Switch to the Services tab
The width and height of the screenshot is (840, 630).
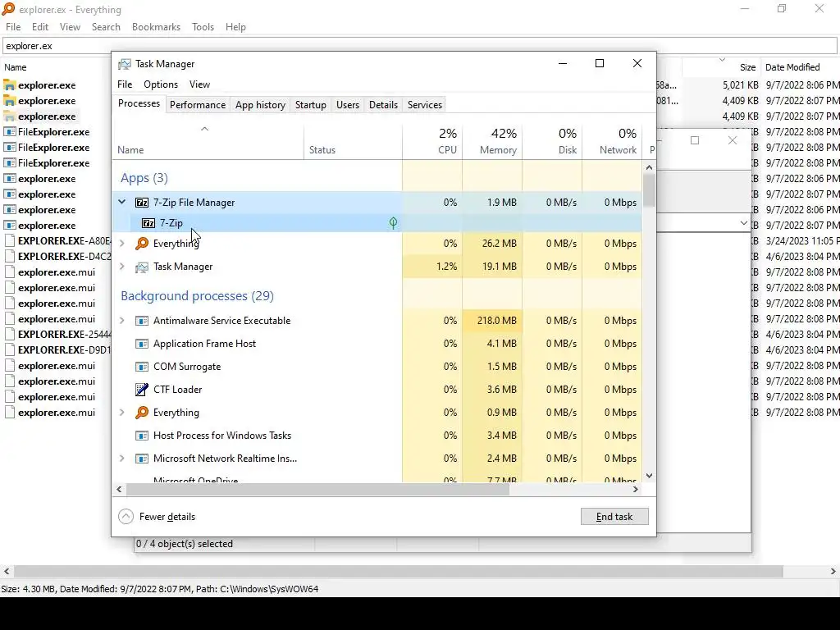pyautogui.click(x=425, y=105)
